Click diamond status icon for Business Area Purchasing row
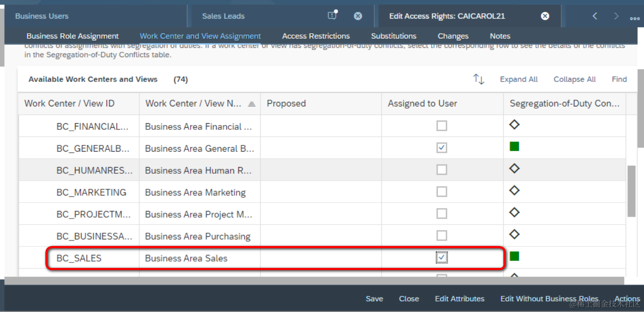The image size is (644, 312). click(514, 234)
